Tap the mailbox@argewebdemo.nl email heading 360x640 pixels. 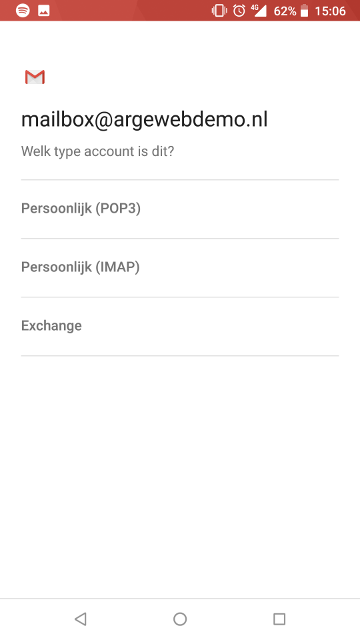coord(144,120)
